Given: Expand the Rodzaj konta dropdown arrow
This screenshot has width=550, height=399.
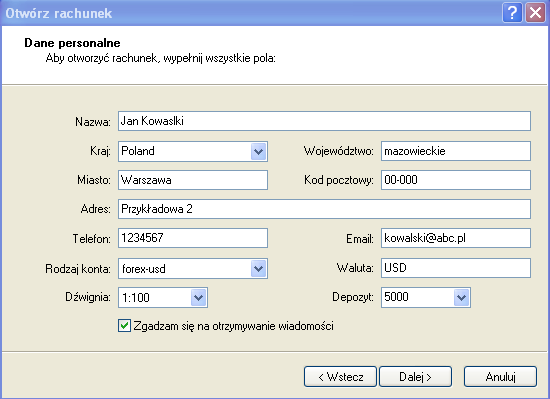Looking at the screenshot, I should pos(259,269).
